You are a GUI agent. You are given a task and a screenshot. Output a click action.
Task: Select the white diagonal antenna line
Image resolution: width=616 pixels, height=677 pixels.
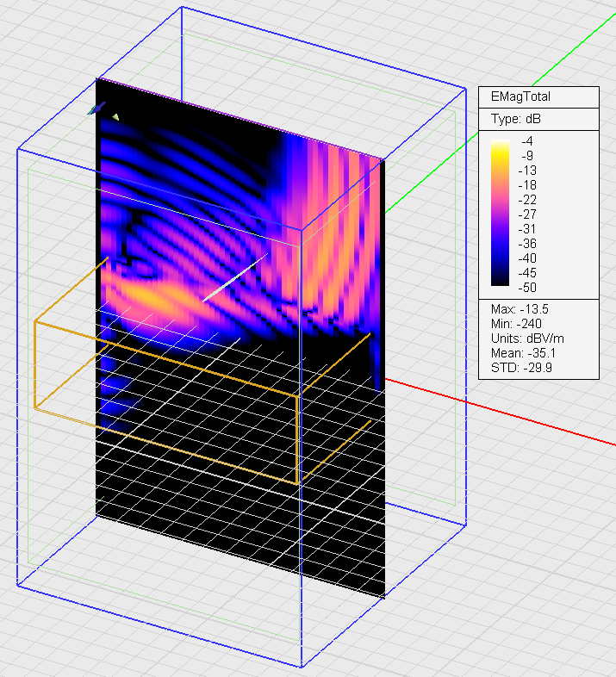coord(232,282)
